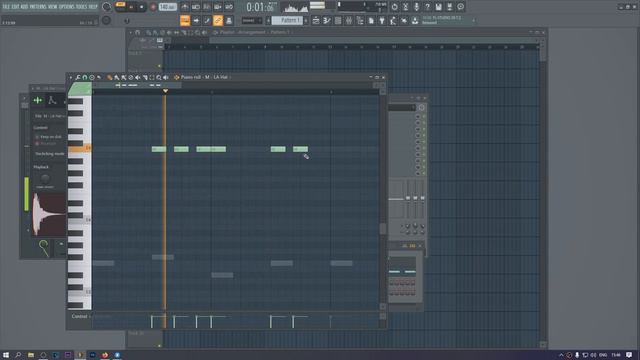Click the View browser toolbar icon

pos(360,20)
